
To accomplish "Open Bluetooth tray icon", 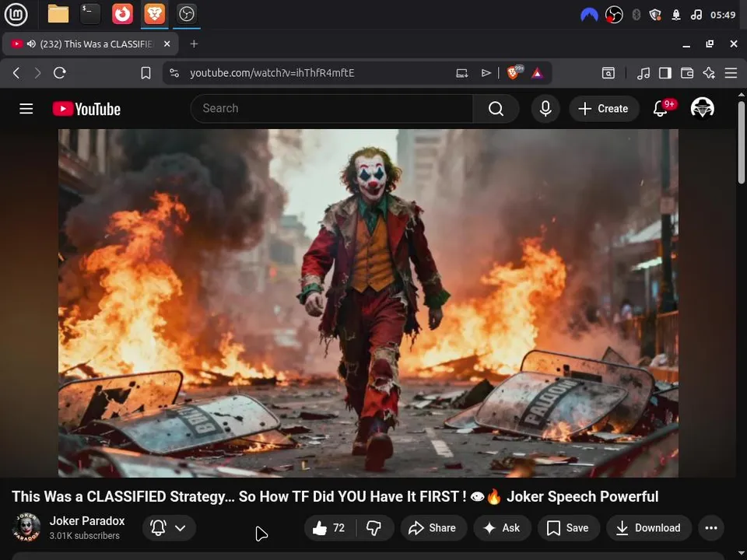I will click(636, 15).
